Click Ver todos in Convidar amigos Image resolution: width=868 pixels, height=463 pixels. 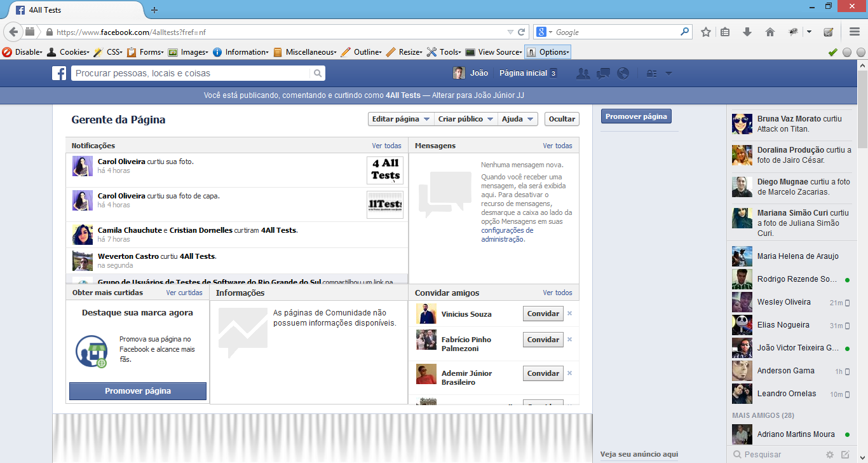pyautogui.click(x=558, y=293)
